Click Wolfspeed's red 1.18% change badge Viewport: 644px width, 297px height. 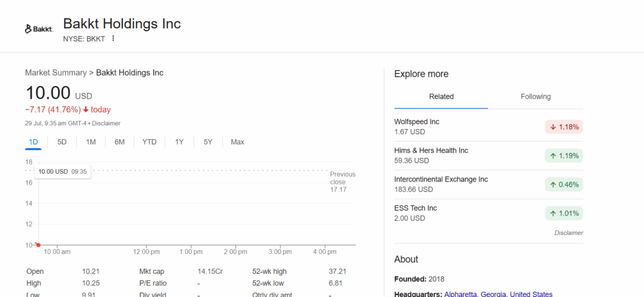(563, 127)
